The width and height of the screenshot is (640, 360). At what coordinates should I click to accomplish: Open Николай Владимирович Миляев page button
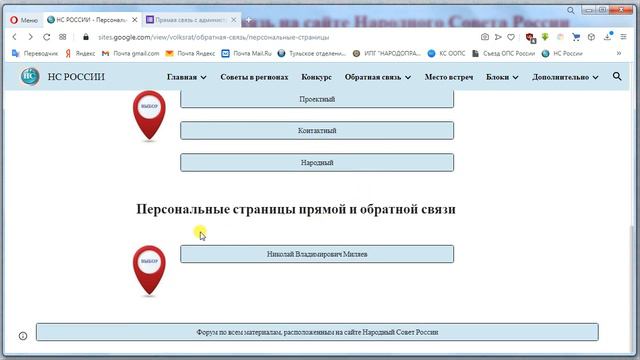[317, 254]
